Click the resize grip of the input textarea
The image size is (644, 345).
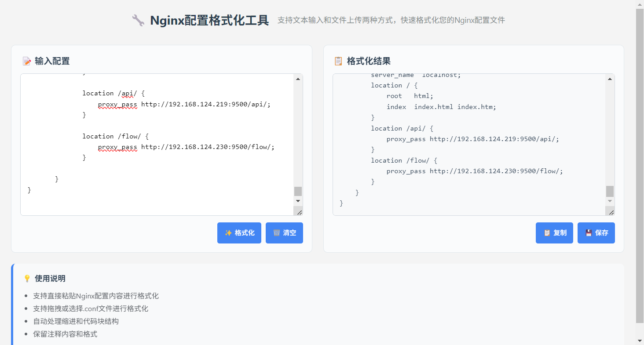click(299, 212)
